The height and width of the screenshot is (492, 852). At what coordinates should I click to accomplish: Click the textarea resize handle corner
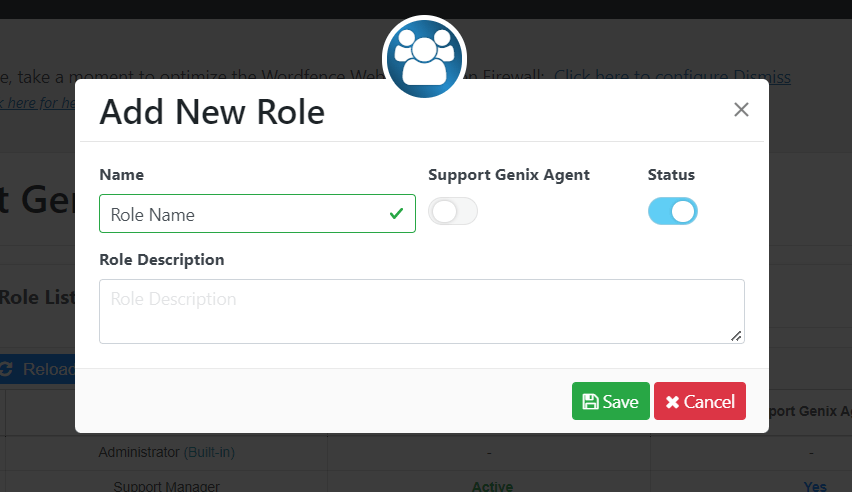coord(736,336)
